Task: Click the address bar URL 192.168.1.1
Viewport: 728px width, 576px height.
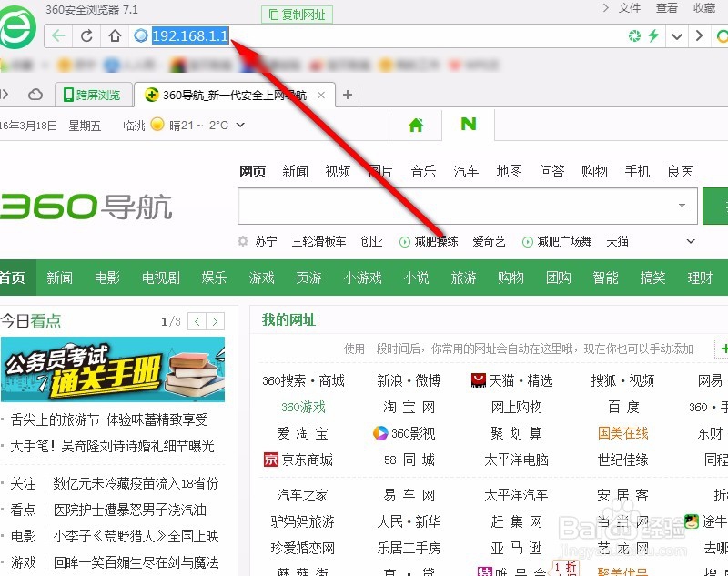Action: (190, 35)
